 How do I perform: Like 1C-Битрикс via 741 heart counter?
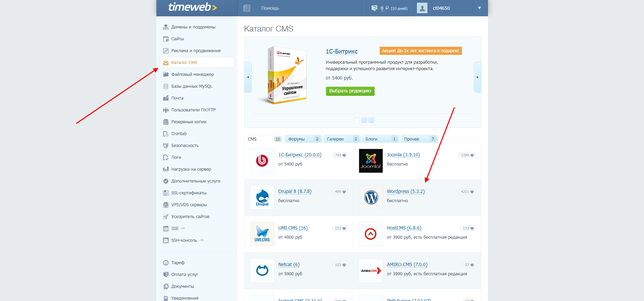point(340,155)
